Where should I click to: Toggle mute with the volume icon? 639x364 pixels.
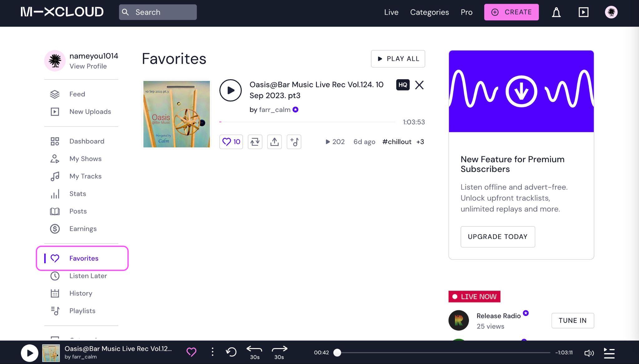[x=589, y=353]
